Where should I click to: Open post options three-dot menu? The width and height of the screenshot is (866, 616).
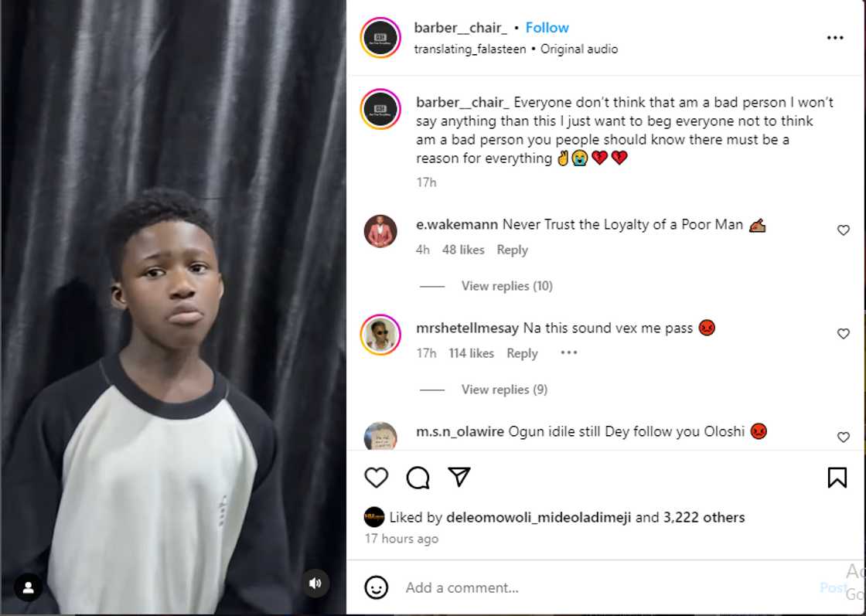pyautogui.click(x=835, y=38)
